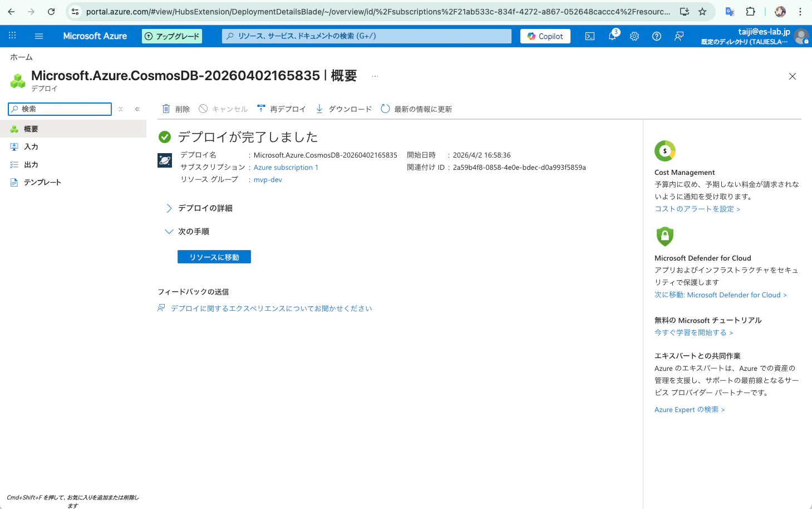Click the Microsoft Defender shield icon

pos(665,237)
